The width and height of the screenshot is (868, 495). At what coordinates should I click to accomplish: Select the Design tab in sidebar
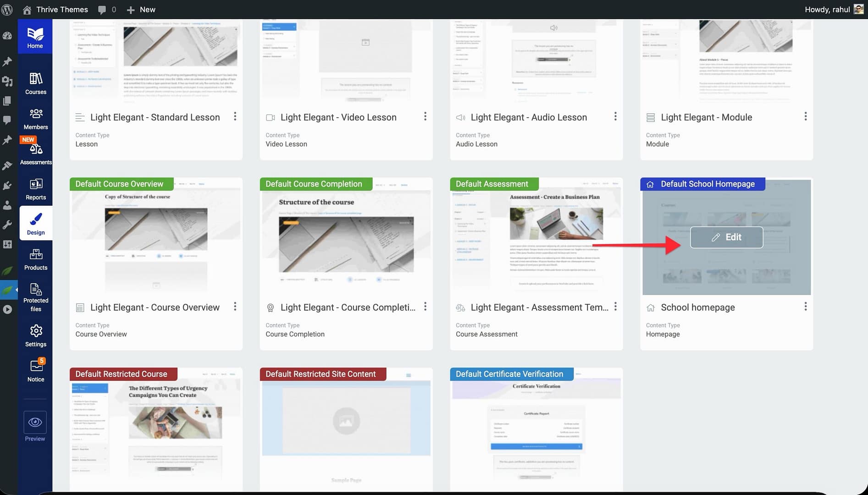point(36,223)
